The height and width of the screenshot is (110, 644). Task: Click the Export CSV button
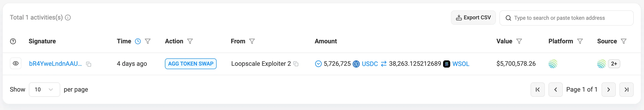473,18
